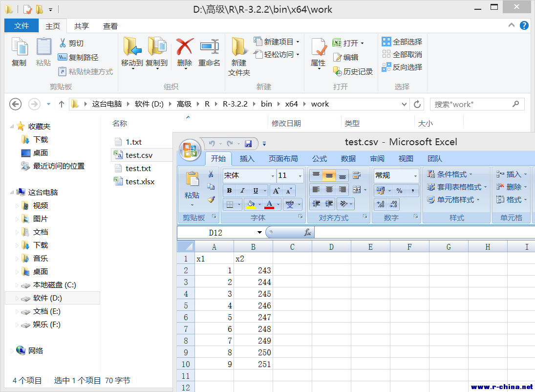The width and height of the screenshot is (535, 392).
Task: Click Excel 格式 cells button
Action: pyautogui.click(x=512, y=200)
